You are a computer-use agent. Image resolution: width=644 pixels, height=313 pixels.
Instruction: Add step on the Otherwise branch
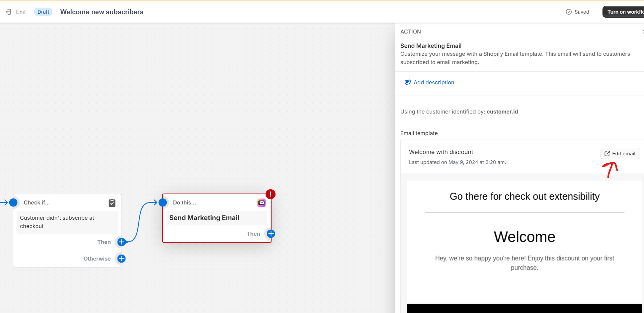point(121,259)
